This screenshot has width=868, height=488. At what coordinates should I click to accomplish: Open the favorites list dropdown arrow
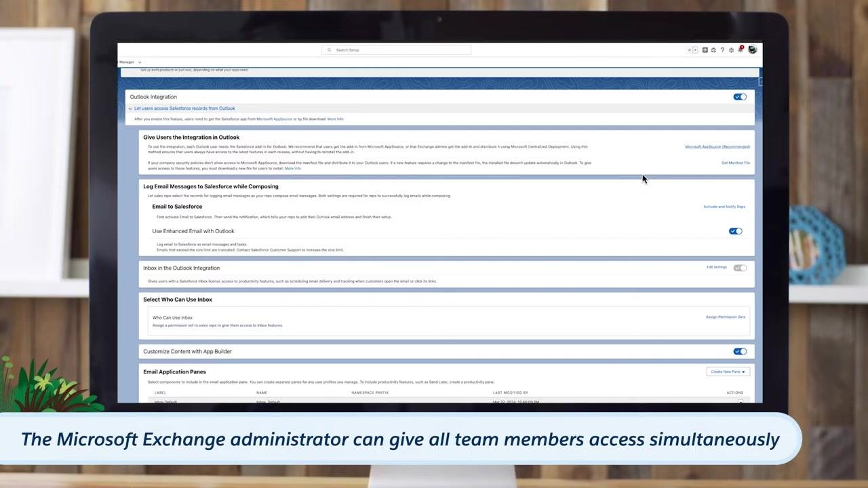(x=695, y=50)
